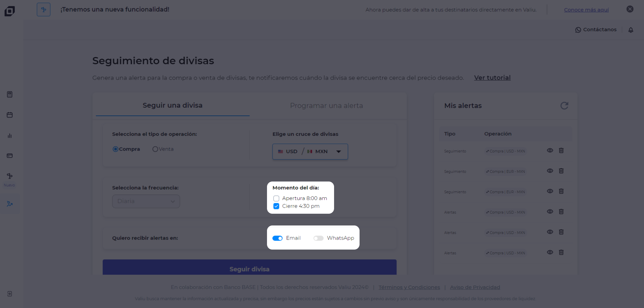Open the bar chart sidebar icon
Screen dimensions: 644x308
10,136
